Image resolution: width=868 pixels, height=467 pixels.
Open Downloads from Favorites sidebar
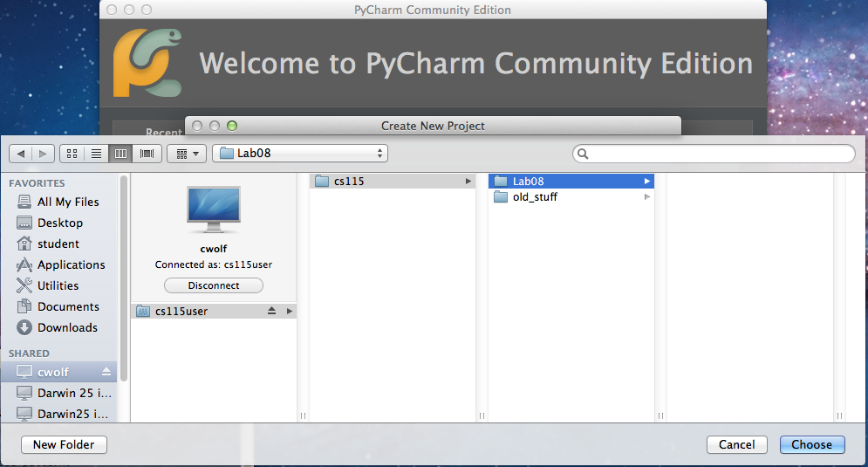(67, 327)
